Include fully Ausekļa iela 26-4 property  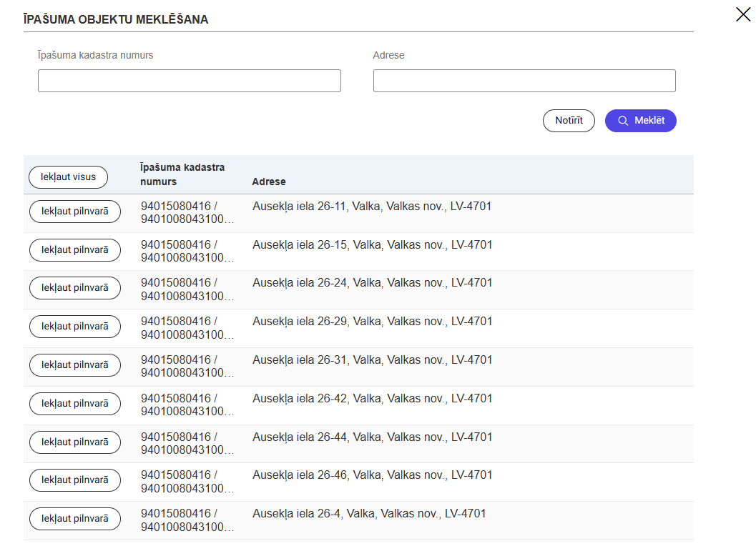tap(75, 519)
